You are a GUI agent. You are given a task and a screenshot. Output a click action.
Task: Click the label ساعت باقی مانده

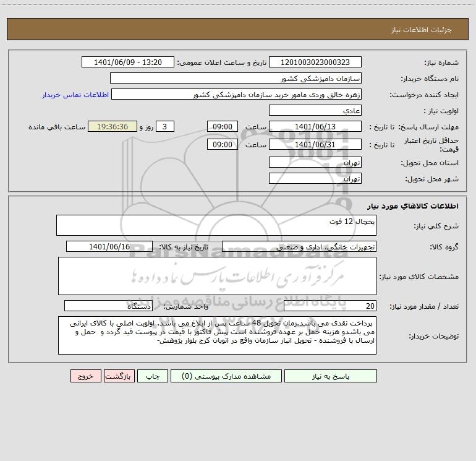pyautogui.click(x=57, y=127)
